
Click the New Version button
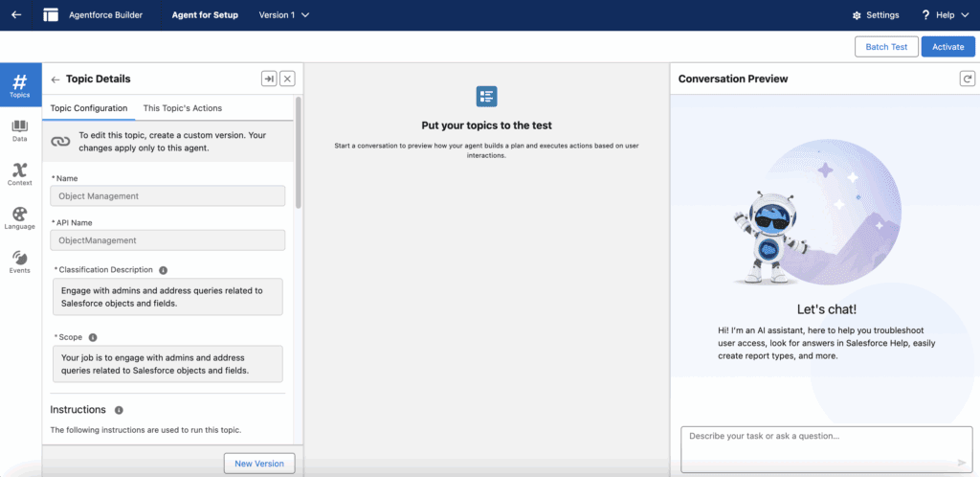pos(259,464)
